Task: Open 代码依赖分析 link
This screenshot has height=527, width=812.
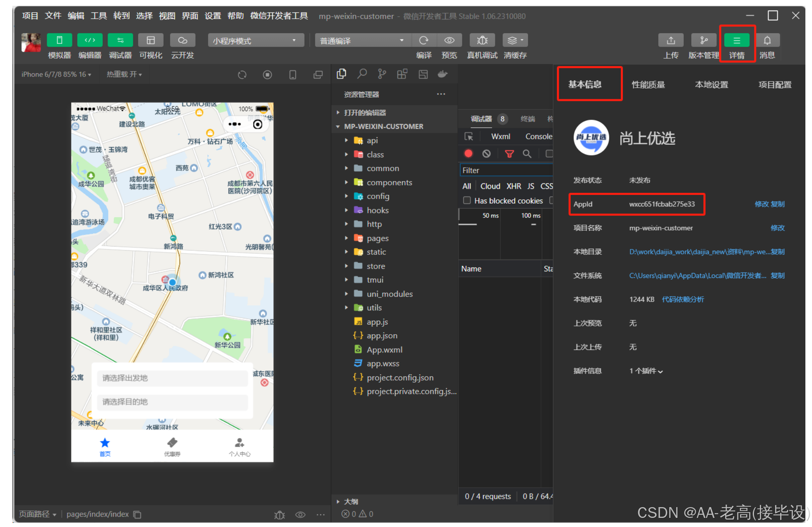Action: [x=683, y=299]
